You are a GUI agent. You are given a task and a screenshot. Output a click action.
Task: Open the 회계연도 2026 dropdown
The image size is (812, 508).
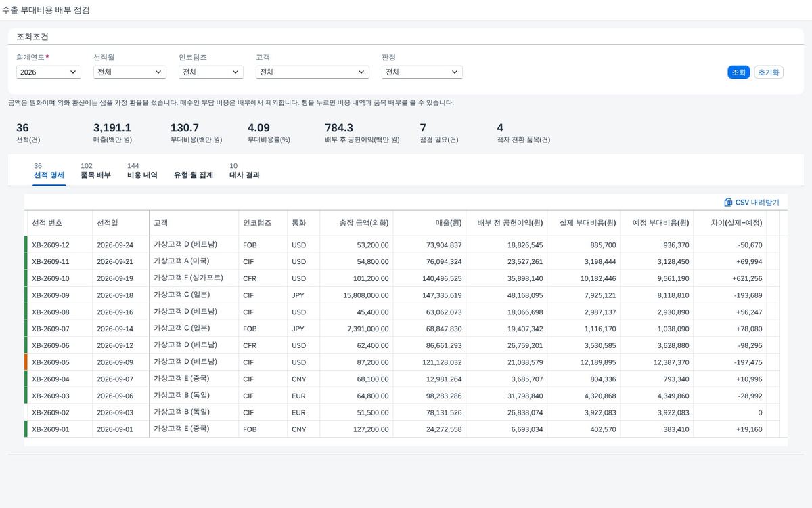49,72
